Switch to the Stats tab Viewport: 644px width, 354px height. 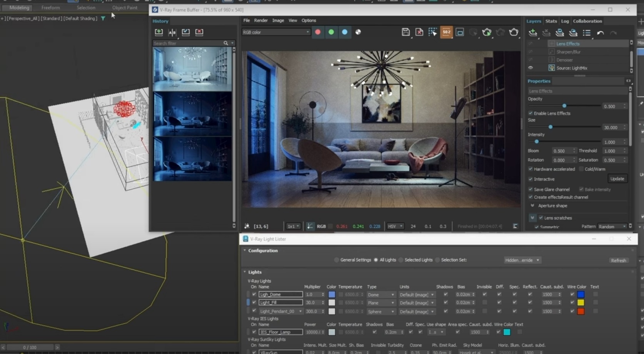coord(551,21)
